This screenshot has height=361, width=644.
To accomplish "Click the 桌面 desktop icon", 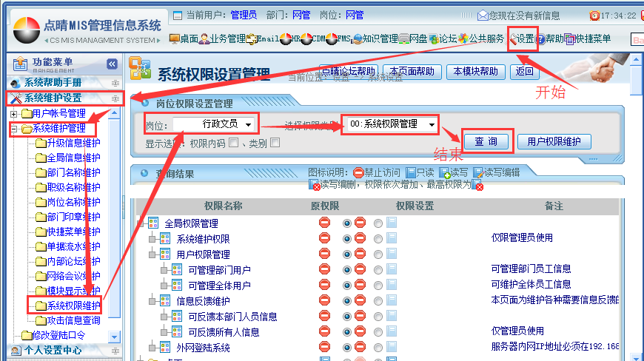I will click(184, 38).
